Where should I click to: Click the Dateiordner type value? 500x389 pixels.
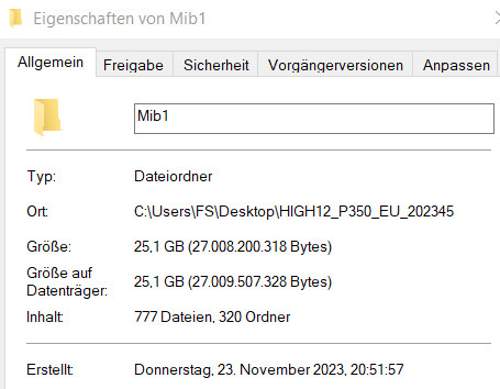[x=173, y=176]
